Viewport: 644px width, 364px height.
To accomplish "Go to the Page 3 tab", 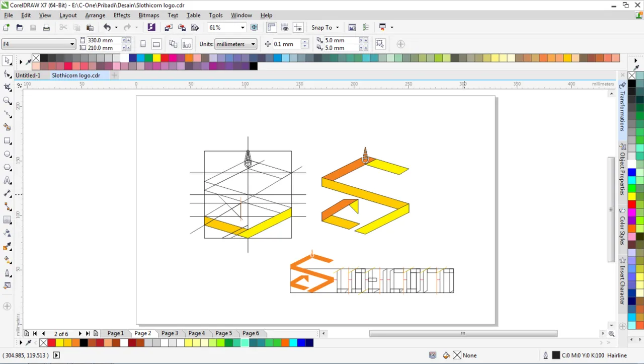I will coord(170,333).
